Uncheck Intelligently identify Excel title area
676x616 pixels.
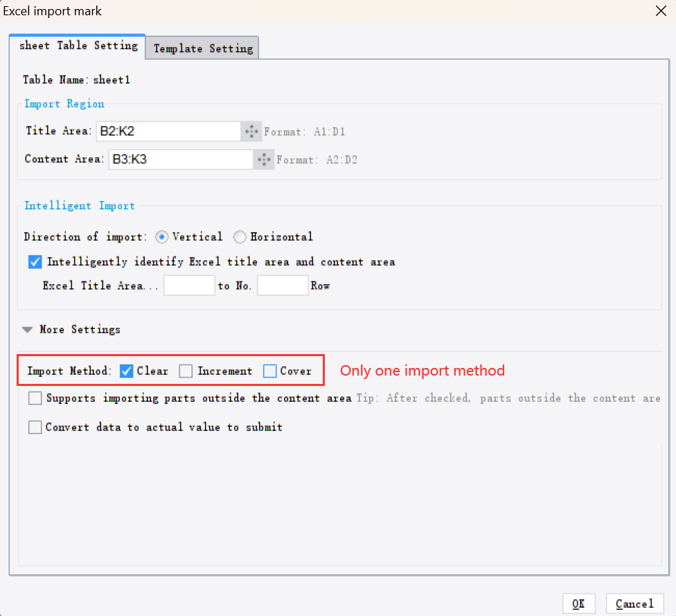point(35,262)
